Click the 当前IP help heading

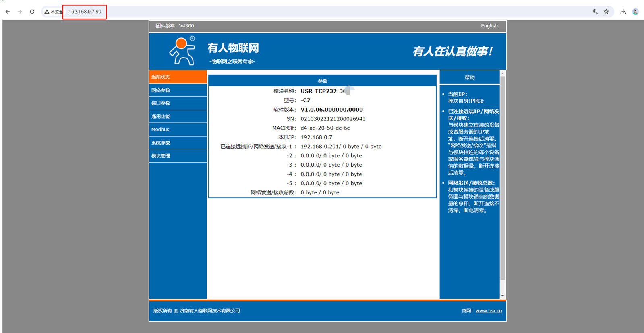(458, 94)
